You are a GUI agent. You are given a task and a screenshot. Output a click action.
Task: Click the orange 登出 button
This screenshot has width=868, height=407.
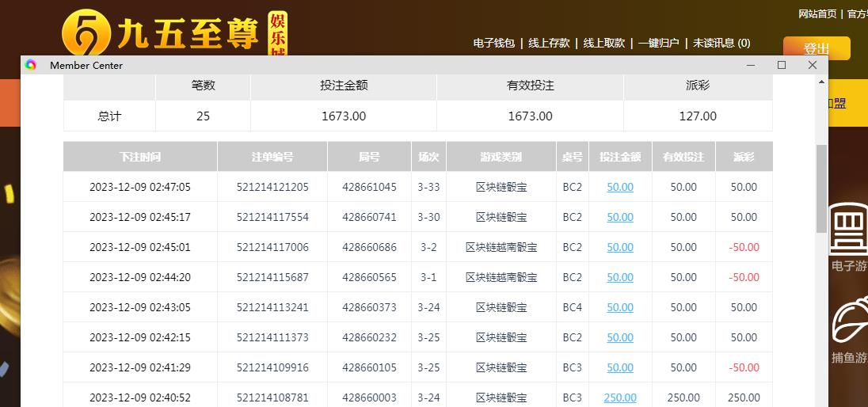[817, 49]
